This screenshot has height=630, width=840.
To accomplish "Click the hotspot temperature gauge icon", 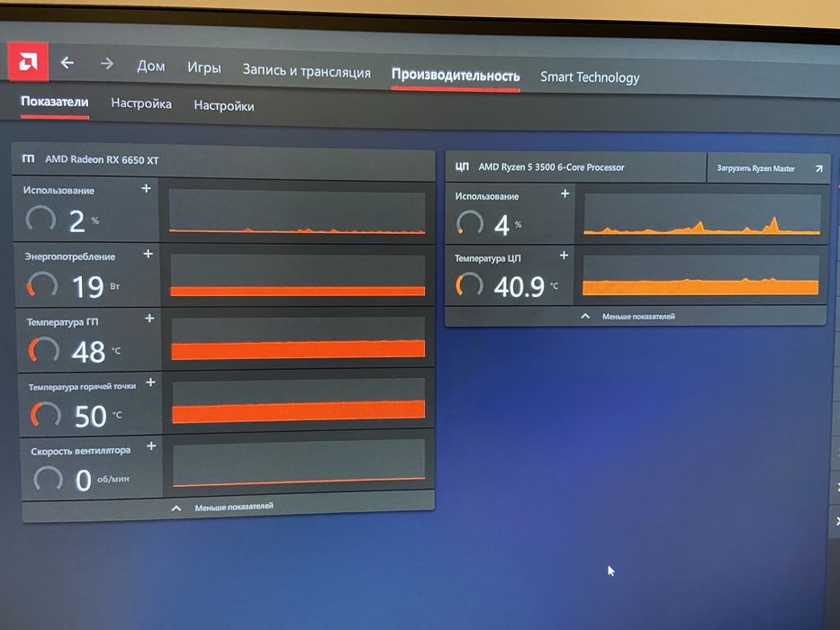I will click(x=46, y=414).
